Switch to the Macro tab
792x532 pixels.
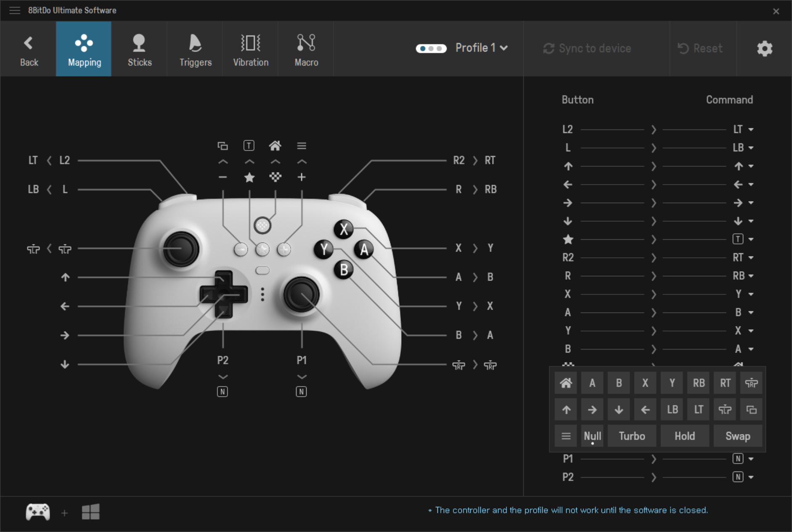coord(306,49)
